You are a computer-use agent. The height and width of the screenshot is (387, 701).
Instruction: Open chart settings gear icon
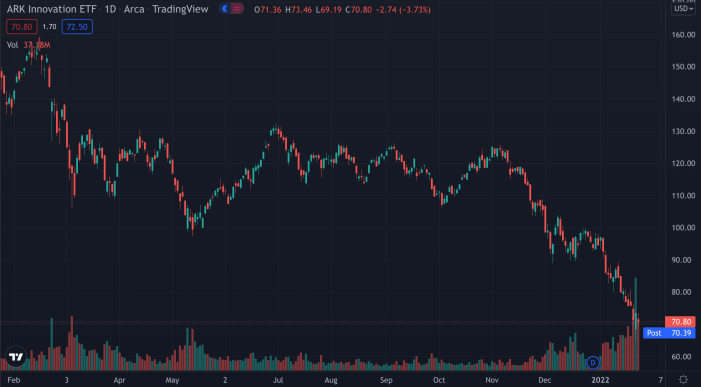point(683,380)
